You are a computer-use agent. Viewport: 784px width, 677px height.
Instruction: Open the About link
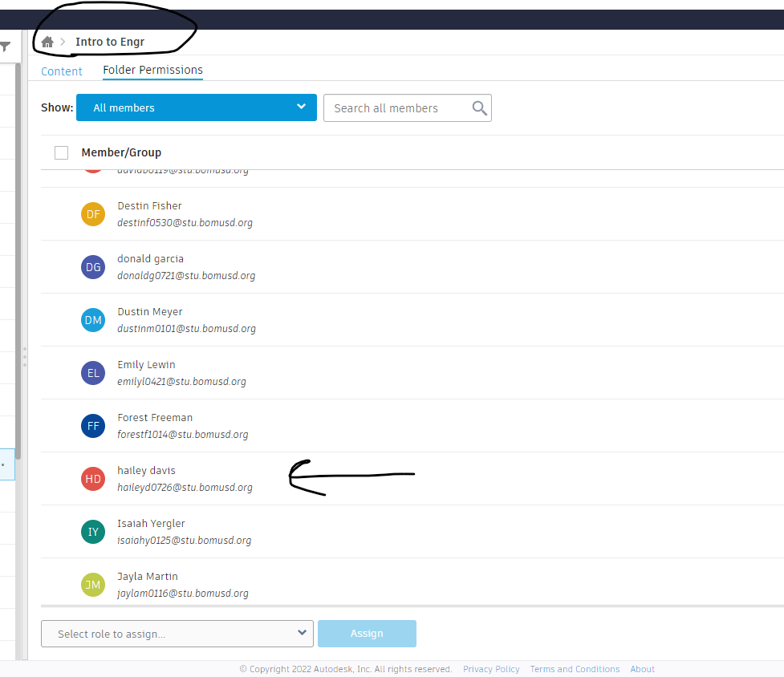pos(643,669)
